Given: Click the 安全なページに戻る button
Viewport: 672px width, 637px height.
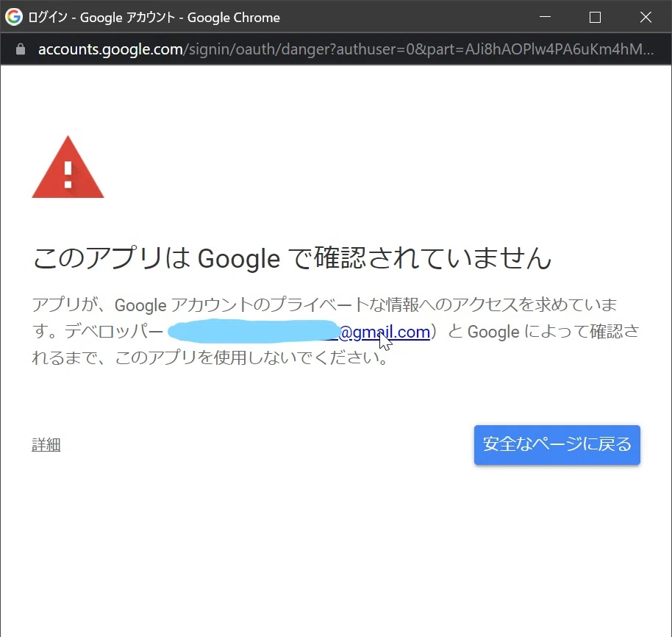Looking at the screenshot, I should pyautogui.click(x=557, y=444).
